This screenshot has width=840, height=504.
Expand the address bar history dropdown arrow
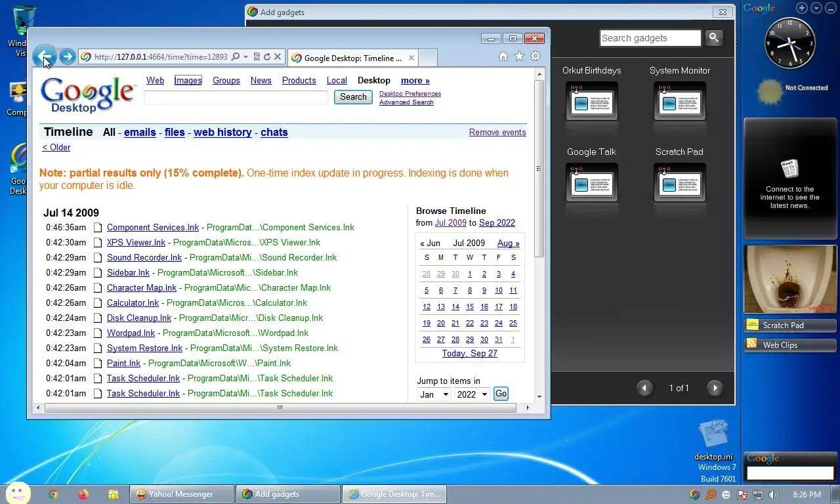[245, 57]
